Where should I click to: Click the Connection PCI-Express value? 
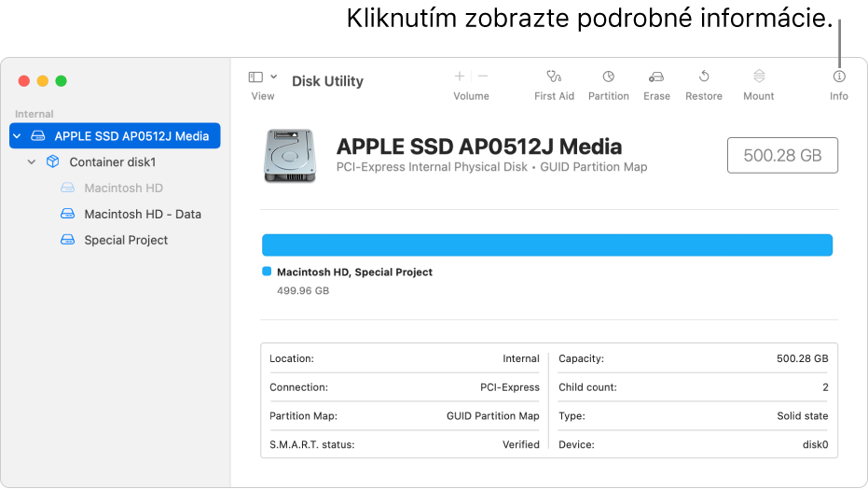(x=510, y=387)
